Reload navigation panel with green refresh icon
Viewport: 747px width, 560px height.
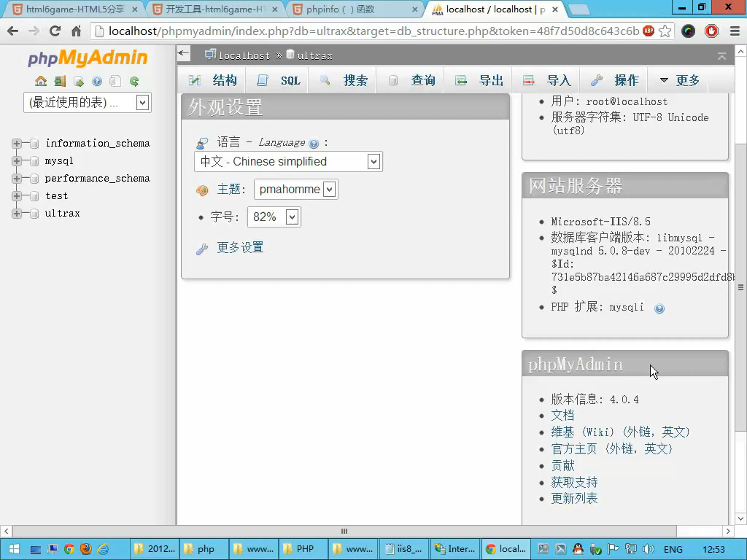(134, 82)
